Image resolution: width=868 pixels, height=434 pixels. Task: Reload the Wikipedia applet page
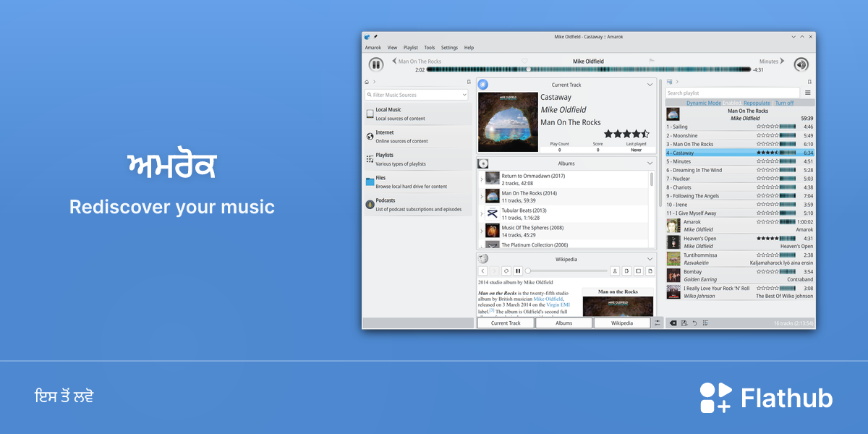click(506, 271)
